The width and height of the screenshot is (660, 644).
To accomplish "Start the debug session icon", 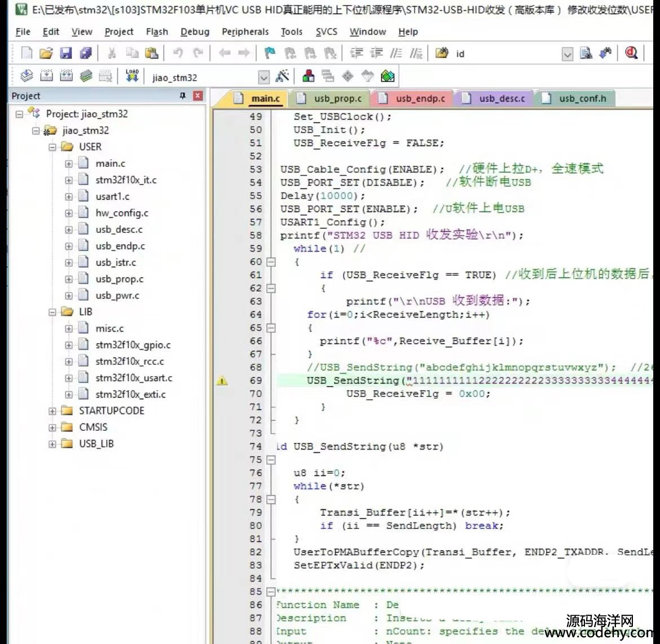I will [x=631, y=54].
